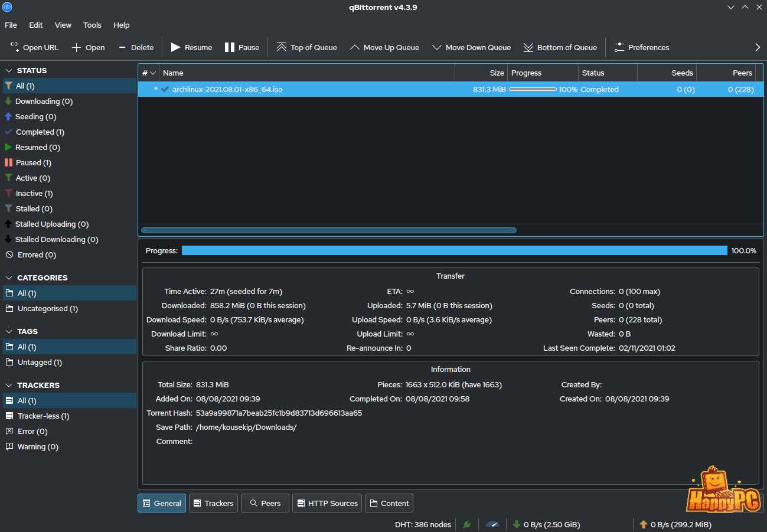Open Preferences from the toolbar

pyautogui.click(x=619, y=47)
